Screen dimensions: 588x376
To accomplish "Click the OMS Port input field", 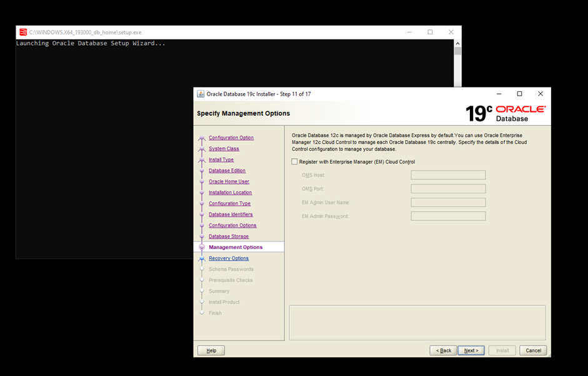I will pos(448,188).
